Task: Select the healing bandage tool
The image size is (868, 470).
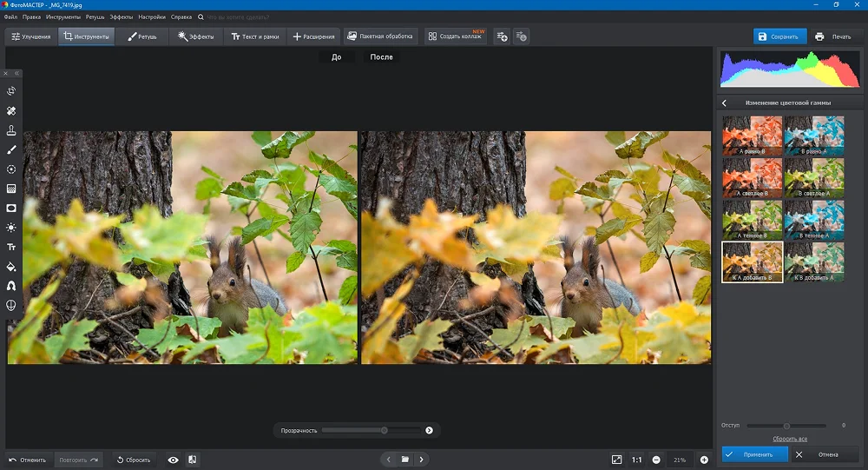Action: pos(11,111)
